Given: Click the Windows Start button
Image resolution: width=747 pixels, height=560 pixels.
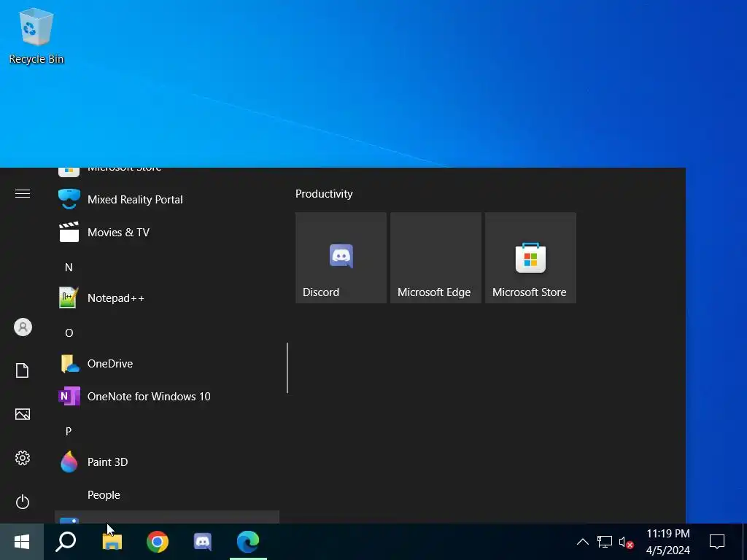Looking at the screenshot, I should (x=22, y=542).
